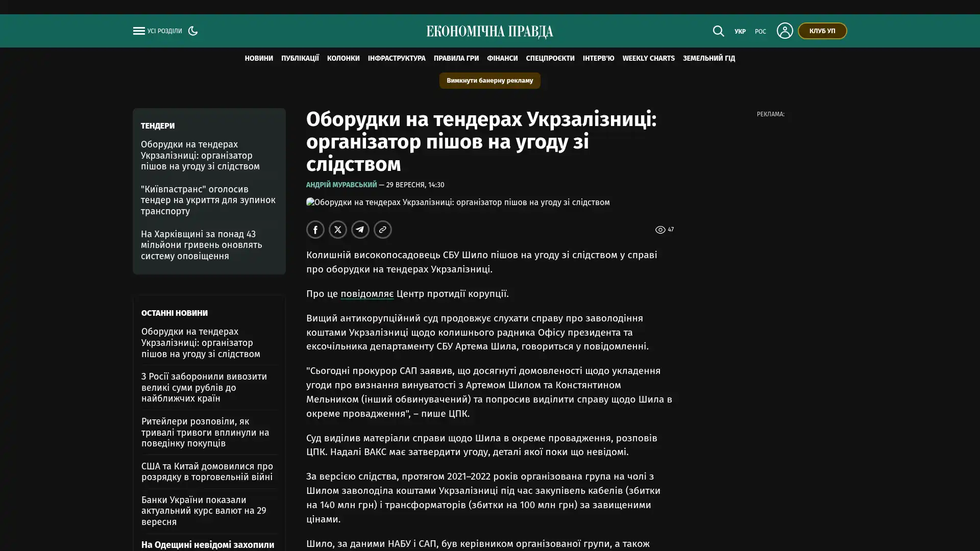Follow the повідомляє source link

[367, 294]
